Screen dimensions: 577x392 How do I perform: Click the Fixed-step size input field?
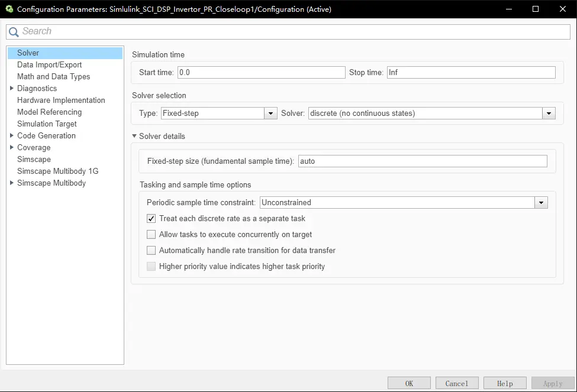[423, 161]
